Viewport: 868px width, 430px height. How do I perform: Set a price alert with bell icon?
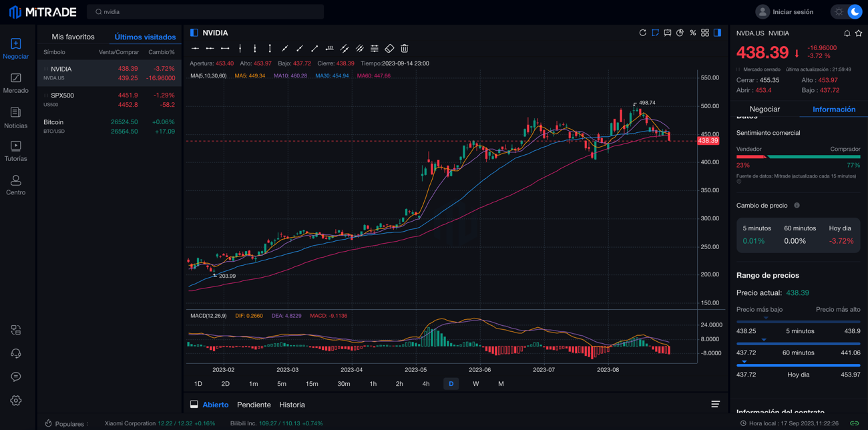click(847, 33)
